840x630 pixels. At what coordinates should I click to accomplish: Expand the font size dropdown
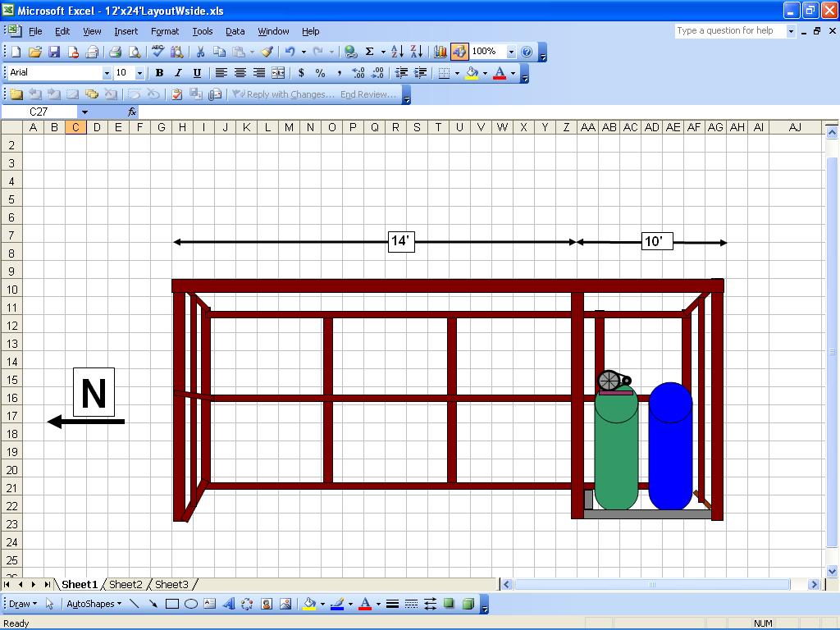click(139, 73)
